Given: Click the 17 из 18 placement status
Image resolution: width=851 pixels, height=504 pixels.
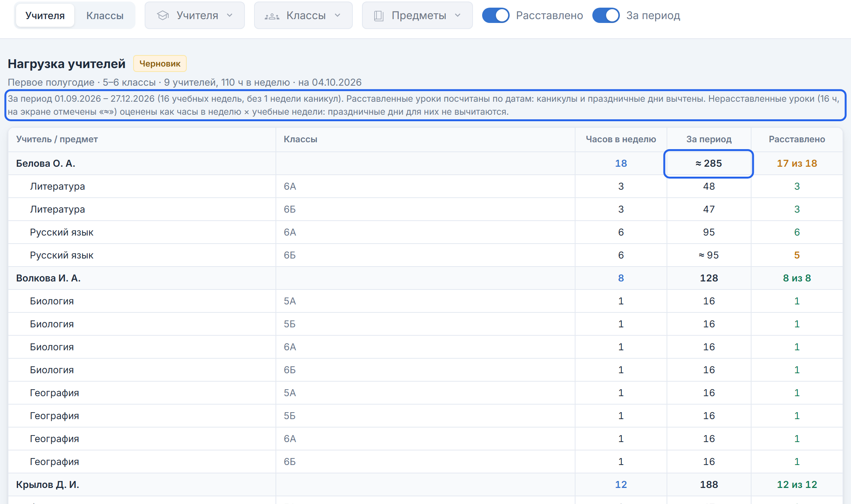Looking at the screenshot, I should [797, 163].
